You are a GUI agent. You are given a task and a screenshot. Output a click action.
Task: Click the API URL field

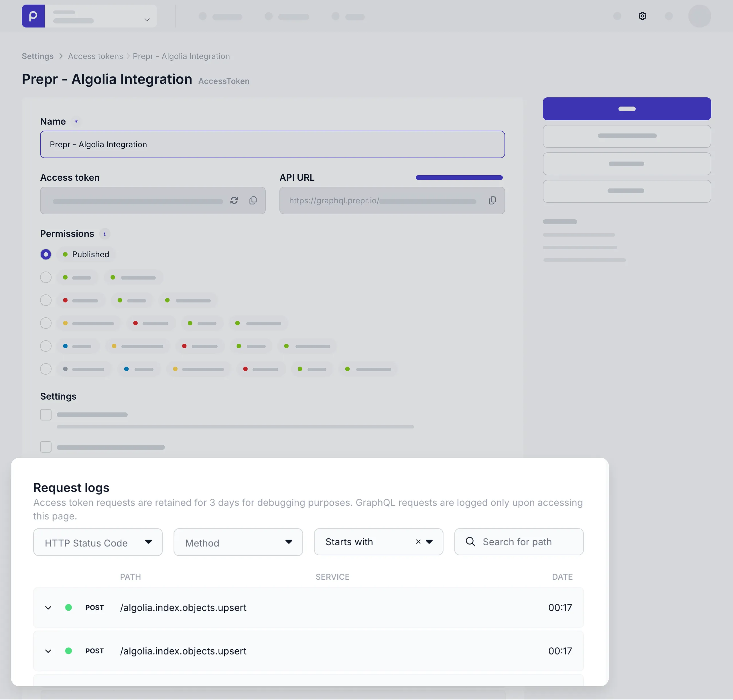[x=392, y=200]
